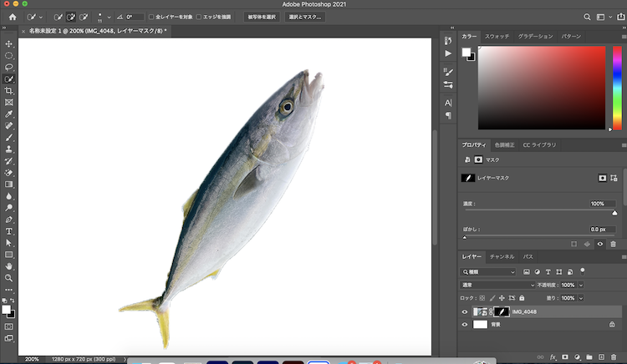Switch to the グラデーション tab
The image size is (627, 364).
[535, 37]
